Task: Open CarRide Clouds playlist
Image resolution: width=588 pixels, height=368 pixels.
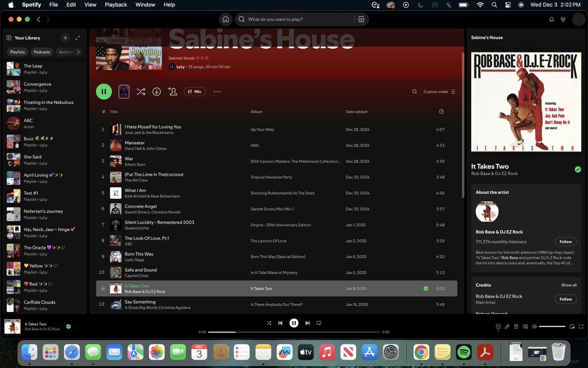Action: coord(45,305)
